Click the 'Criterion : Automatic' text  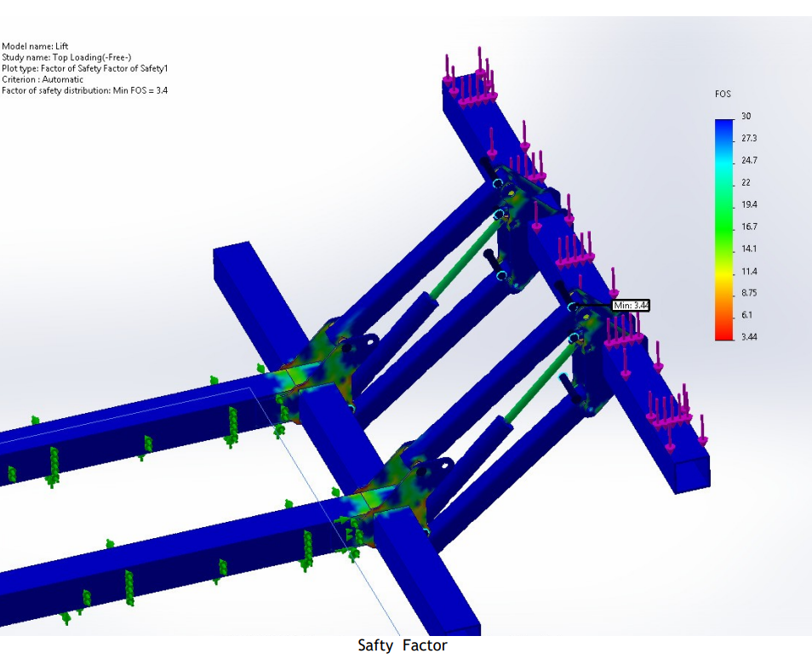[x=43, y=79]
